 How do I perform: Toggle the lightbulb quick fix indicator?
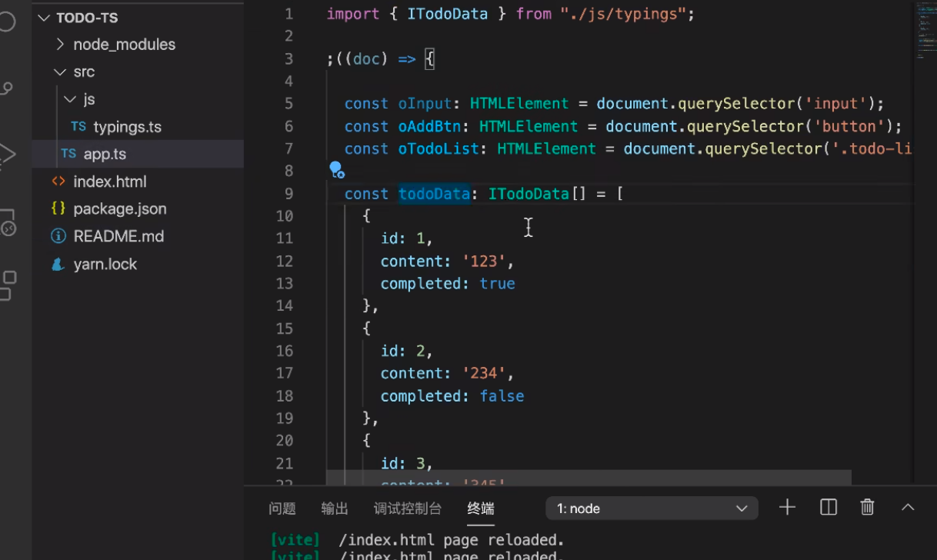point(335,169)
